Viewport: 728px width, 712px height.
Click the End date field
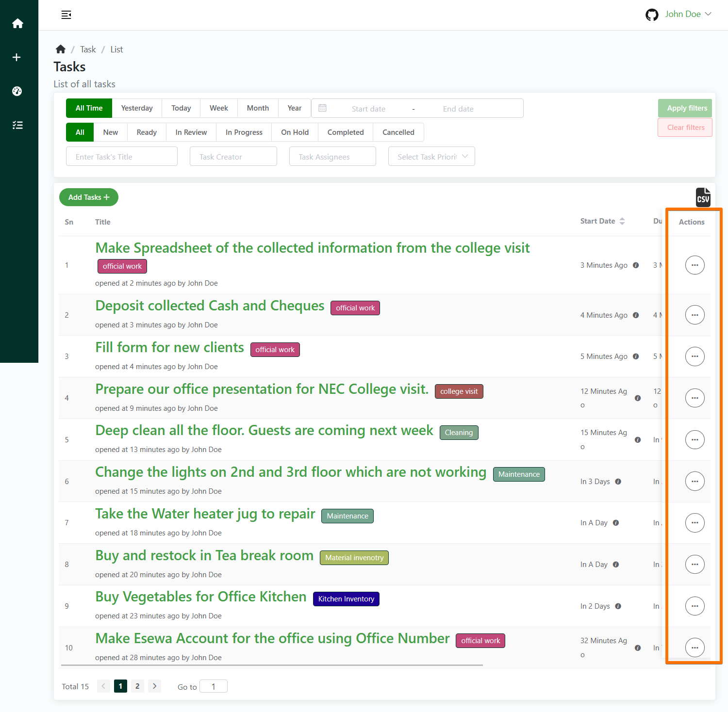tap(458, 109)
